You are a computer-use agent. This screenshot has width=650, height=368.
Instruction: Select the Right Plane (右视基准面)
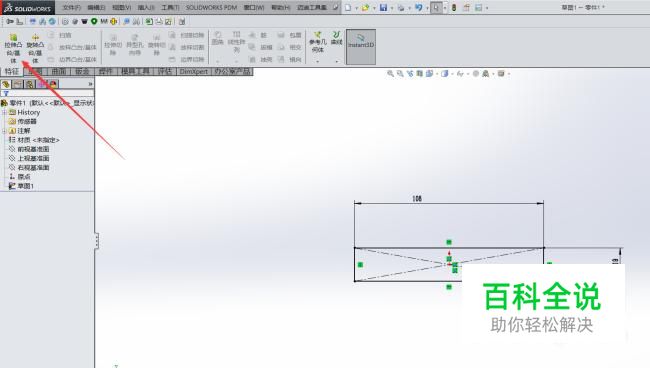(29, 167)
